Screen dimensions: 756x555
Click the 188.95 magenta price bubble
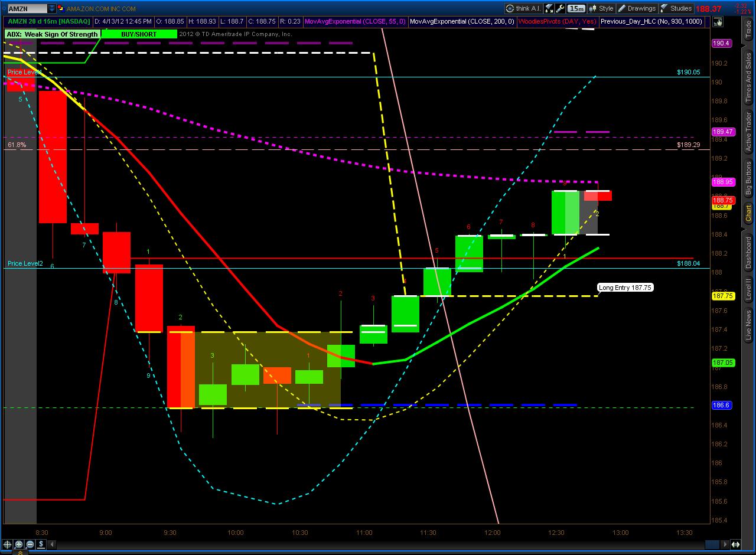point(723,182)
